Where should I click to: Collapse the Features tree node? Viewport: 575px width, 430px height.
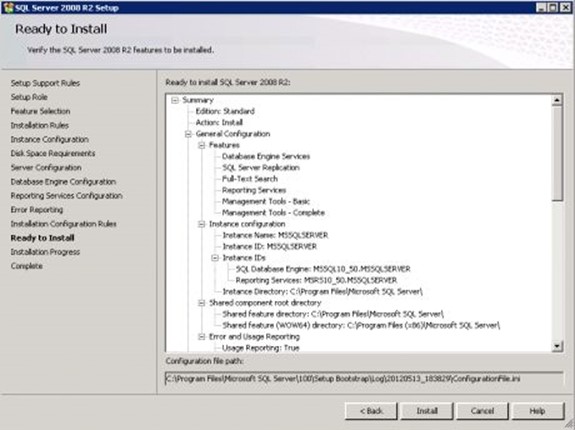coord(202,145)
